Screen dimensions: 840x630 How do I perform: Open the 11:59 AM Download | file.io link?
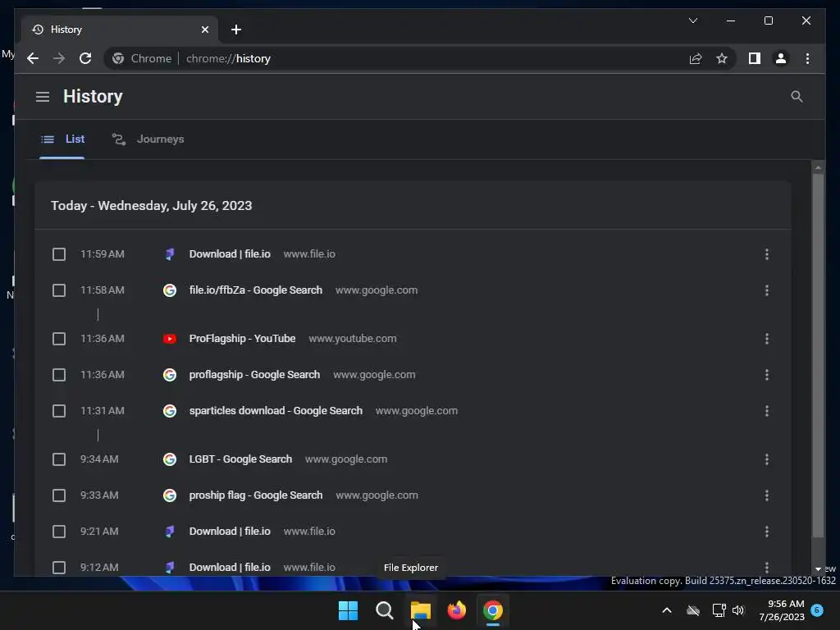pos(230,254)
